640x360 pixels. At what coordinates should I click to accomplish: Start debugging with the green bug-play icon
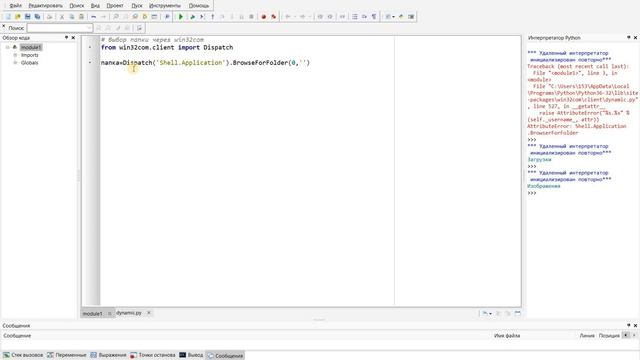192,17
